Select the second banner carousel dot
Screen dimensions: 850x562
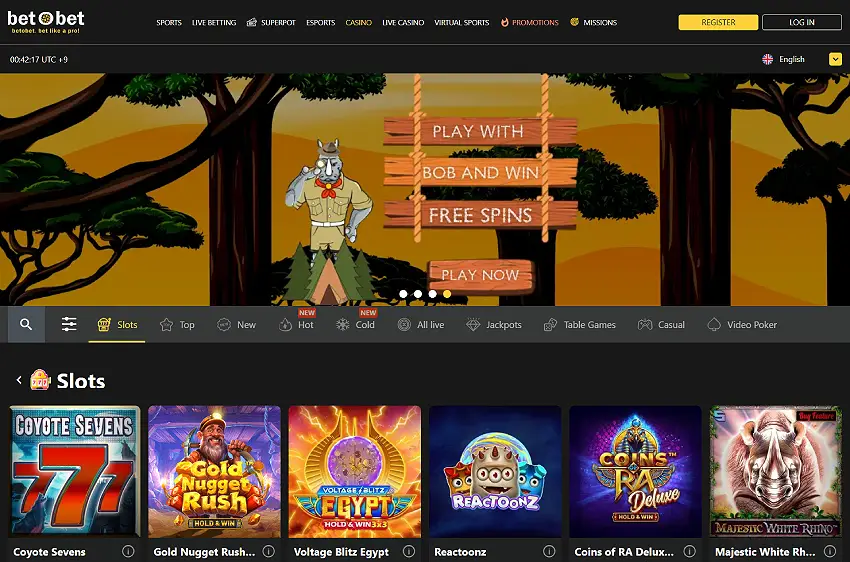(418, 294)
